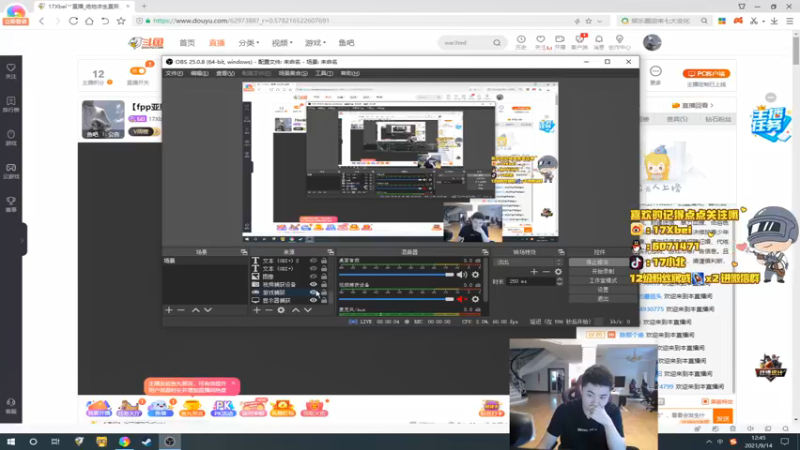Open transition properties gear icon

[558, 272]
